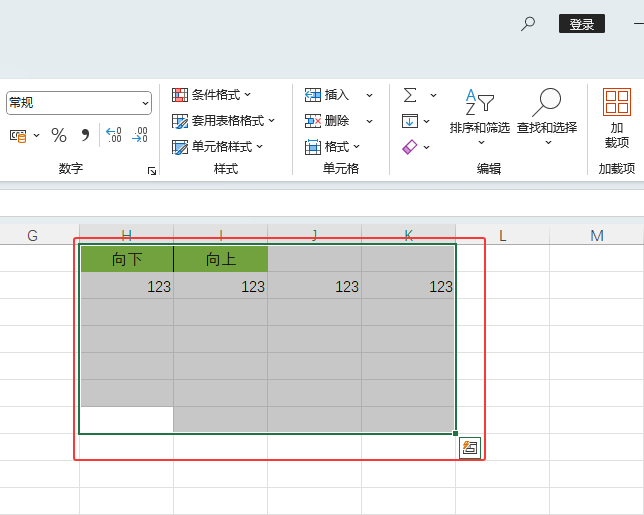The height and width of the screenshot is (515, 644).
Task: Click the Fill down arrow icon
Action: coord(410,121)
